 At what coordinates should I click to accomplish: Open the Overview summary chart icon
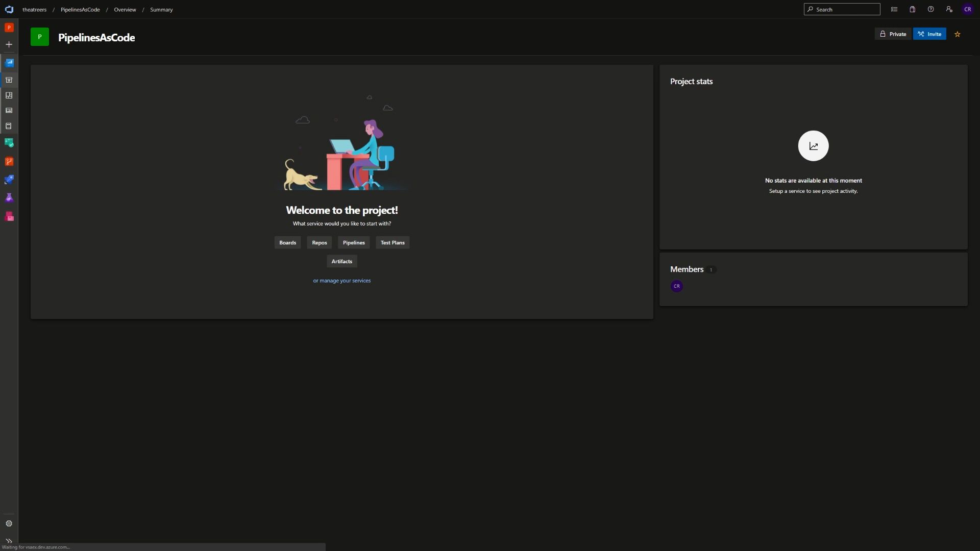(9, 62)
